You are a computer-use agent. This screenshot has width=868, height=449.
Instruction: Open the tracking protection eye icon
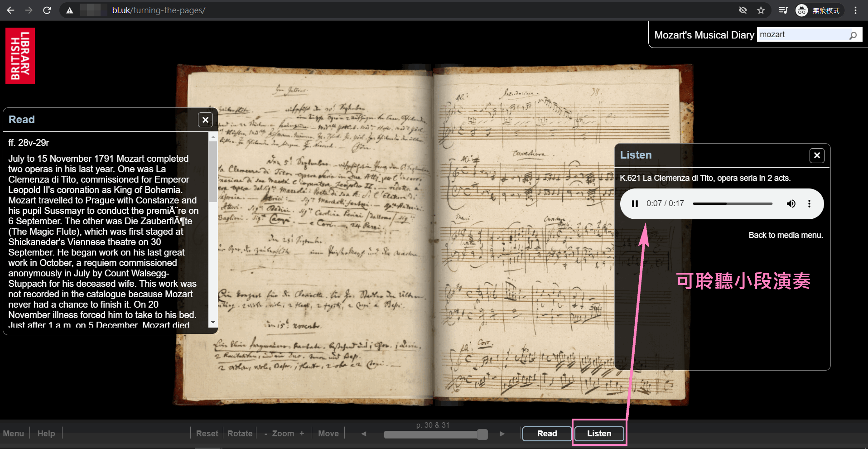tap(743, 10)
